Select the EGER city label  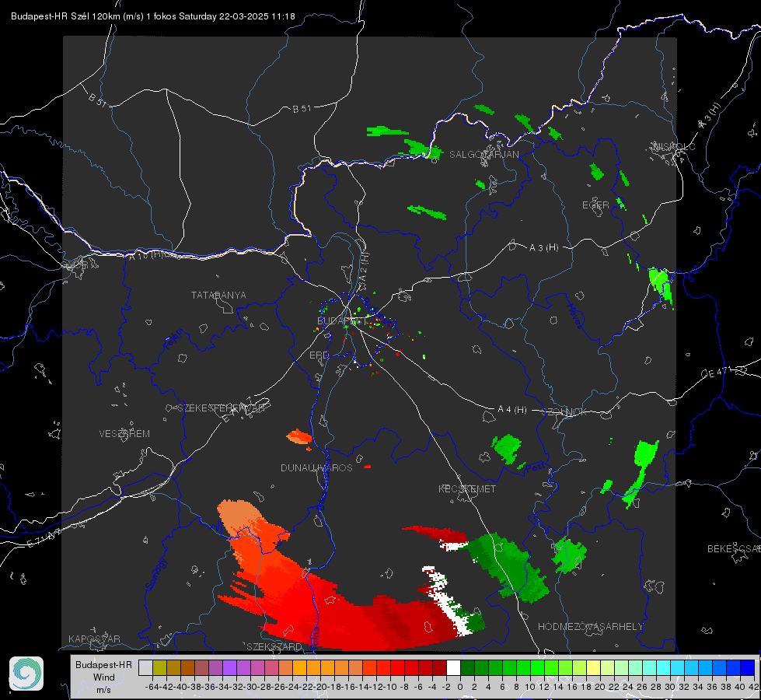click(595, 205)
